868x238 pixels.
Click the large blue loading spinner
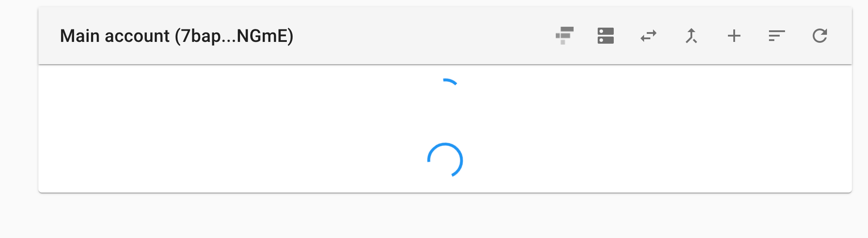[x=445, y=160]
